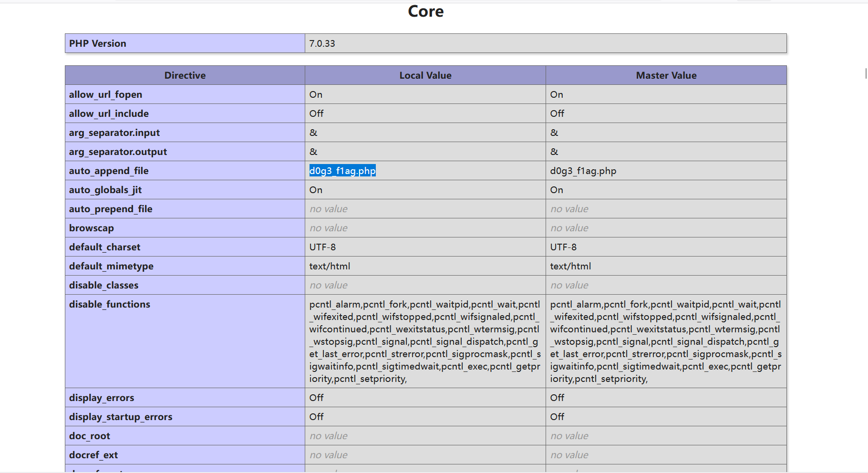
Task: Click the disable_functions directive name
Action: tap(109, 304)
